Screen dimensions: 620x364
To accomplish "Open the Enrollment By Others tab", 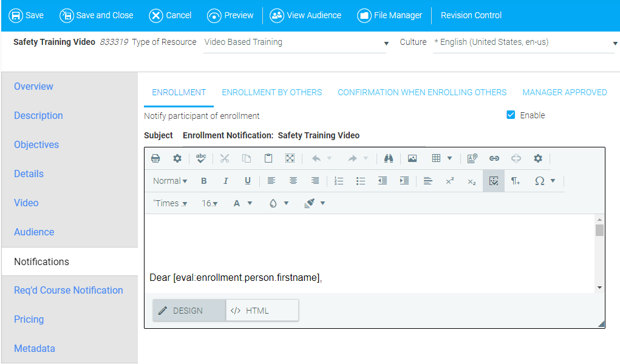I will 272,93.
